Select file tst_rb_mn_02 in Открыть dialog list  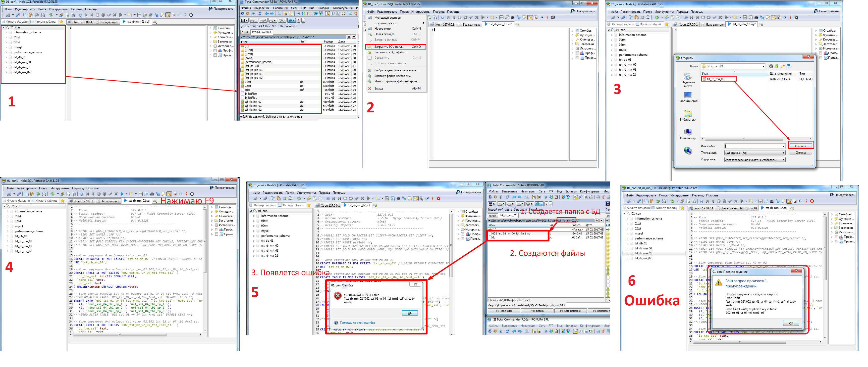click(715, 79)
